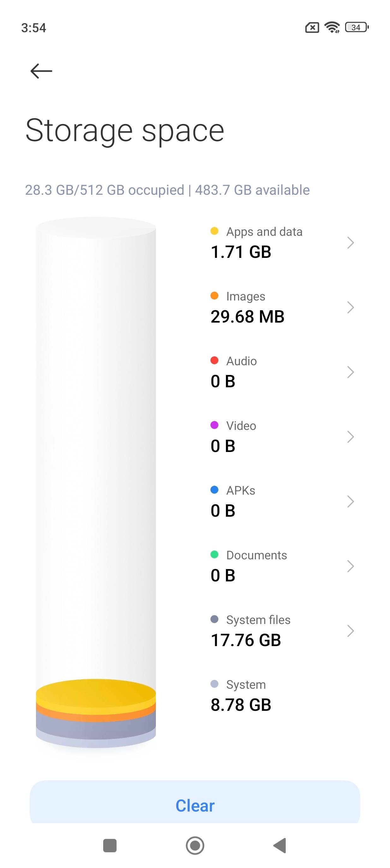Open System files chevron
This screenshot has height=868, width=390.
(x=350, y=631)
